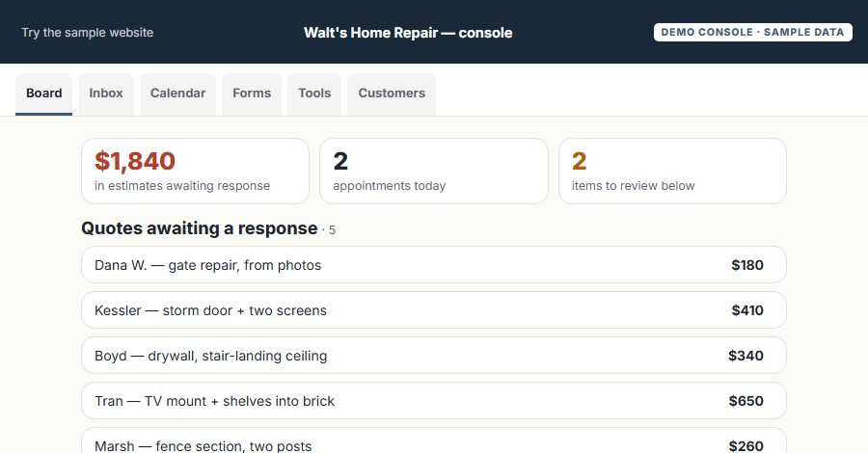Image resolution: width=868 pixels, height=453 pixels.
Task: Select the Tools tab
Action: click(x=314, y=94)
